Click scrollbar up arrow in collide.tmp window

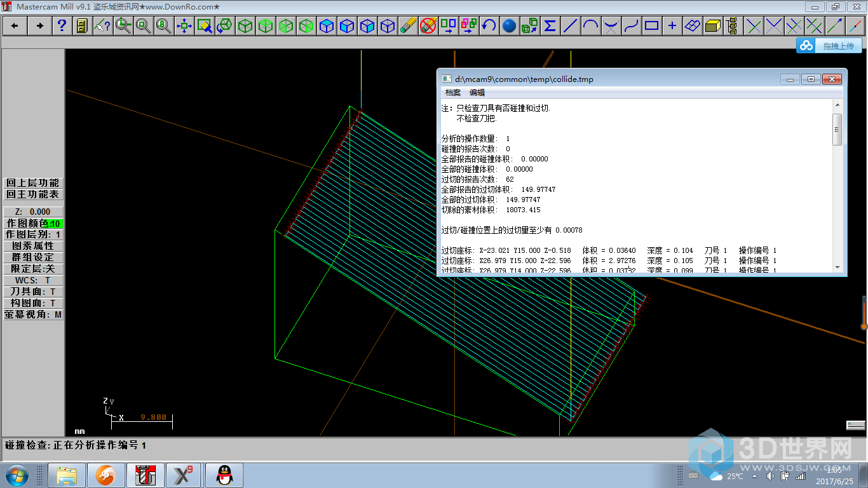[837, 105]
